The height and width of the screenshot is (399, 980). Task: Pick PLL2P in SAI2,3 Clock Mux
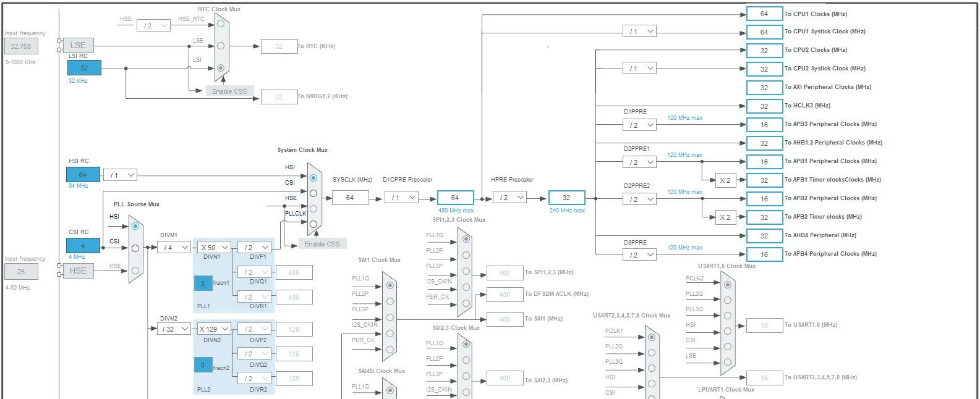[x=466, y=360]
